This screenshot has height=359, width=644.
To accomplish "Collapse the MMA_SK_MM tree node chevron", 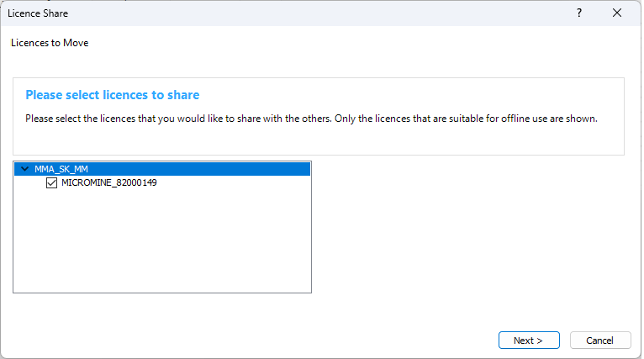I will coord(25,169).
